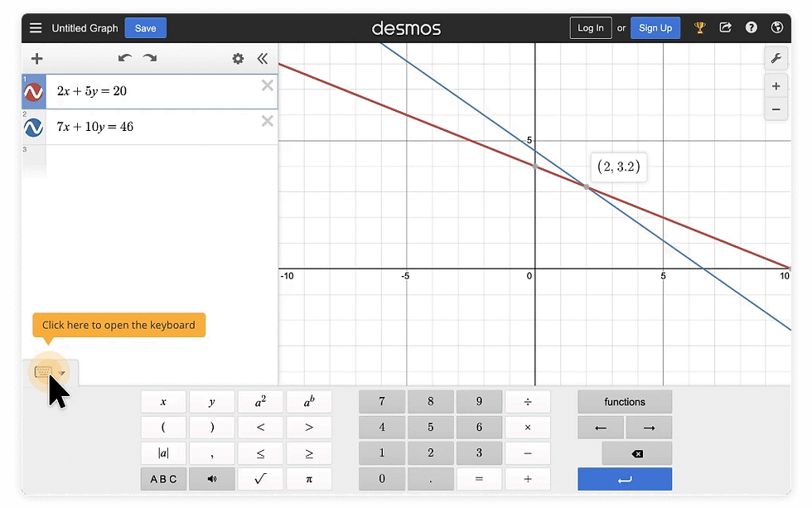Move cursor left with arrow key
Screen dimensions: 812x508
[601, 428]
